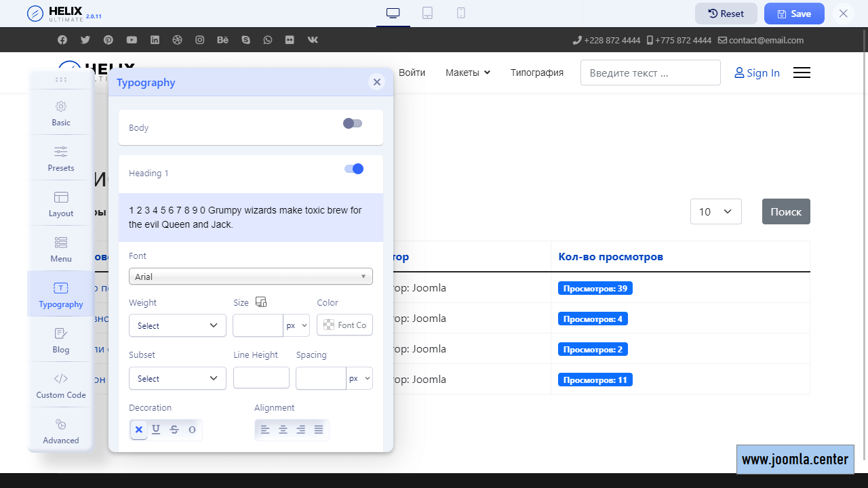
Task: Open the Custom Code sidebar tab
Action: [x=61, y=385]
